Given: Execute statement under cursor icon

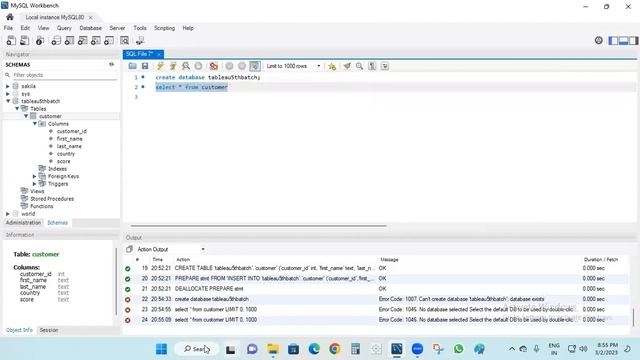Looking at the screenshot, I should click(x=173, y=66).
